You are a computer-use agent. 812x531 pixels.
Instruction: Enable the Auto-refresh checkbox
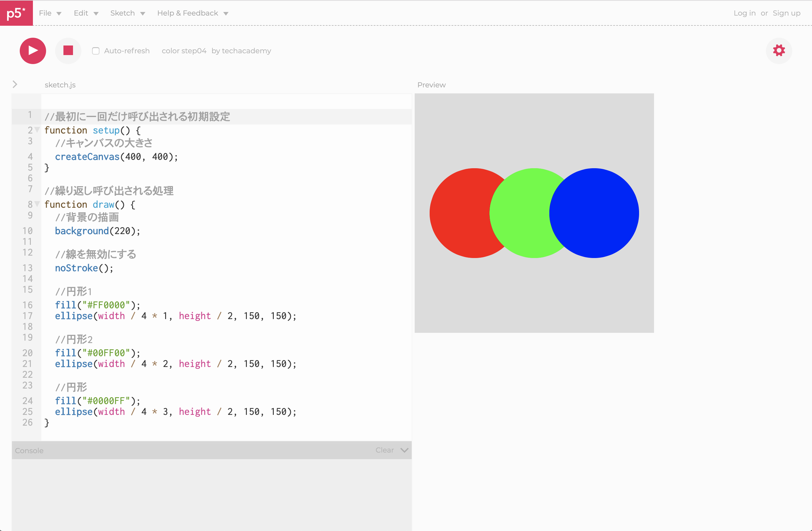96,51
